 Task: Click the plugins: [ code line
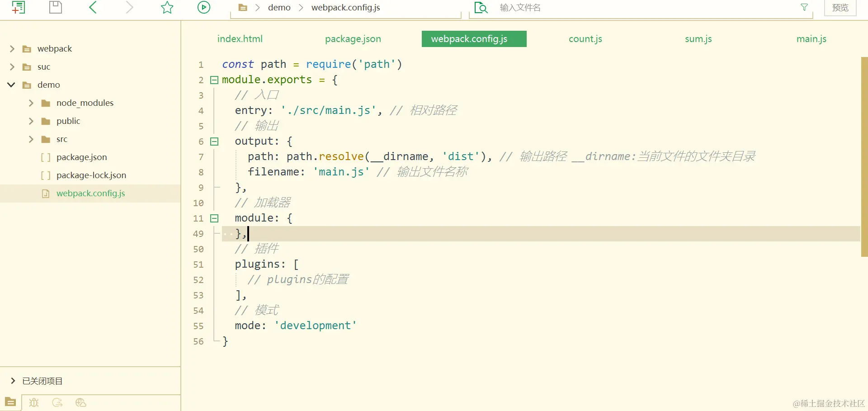click(x=267, y=264)
